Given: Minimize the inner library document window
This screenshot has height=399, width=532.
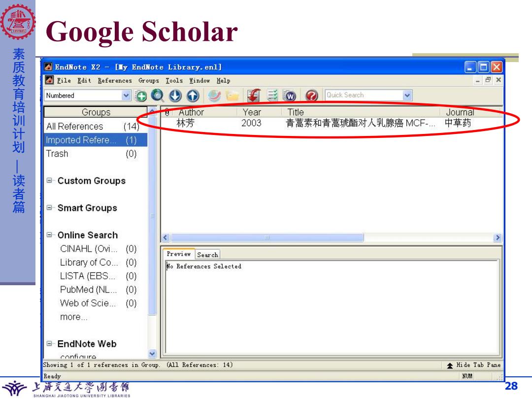Looking at the screenshot, I should pyautogui.click(x=478, y=80).
